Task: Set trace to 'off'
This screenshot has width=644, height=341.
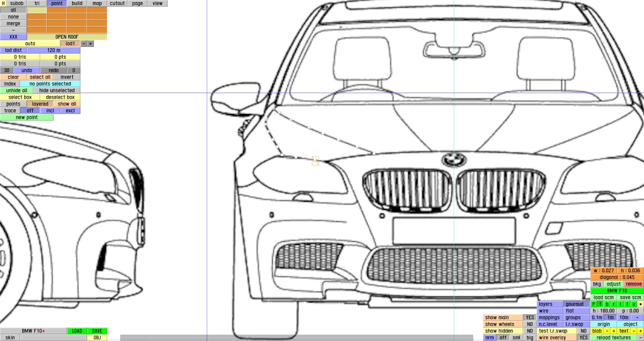Action: (x=30, y=111)
